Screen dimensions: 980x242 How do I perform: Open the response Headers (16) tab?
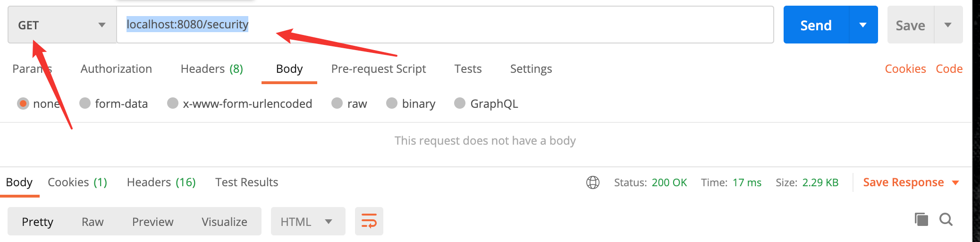tap(161, 182)
